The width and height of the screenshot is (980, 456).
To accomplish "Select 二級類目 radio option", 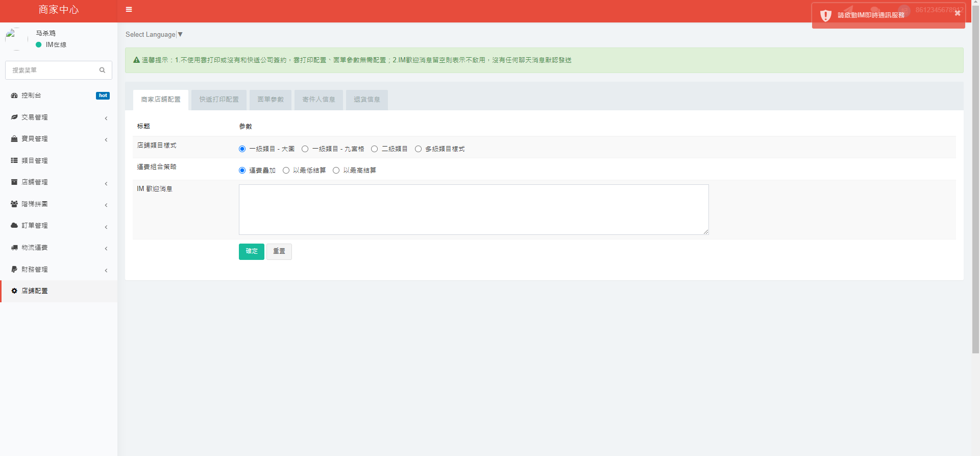I will (374, 149).
